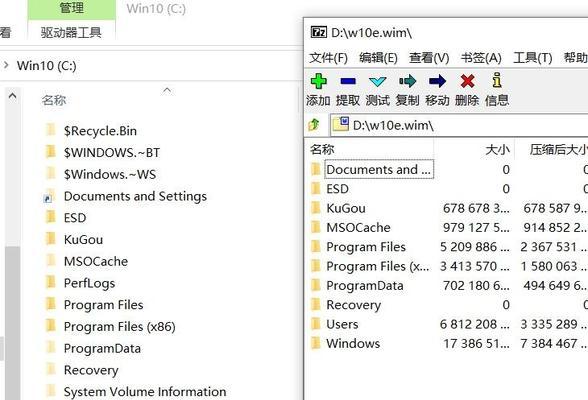The height and width of the screenshot is (400, 588).
Task: Sort Explorer list by 名称 column header
Action: tap(54, 100)
